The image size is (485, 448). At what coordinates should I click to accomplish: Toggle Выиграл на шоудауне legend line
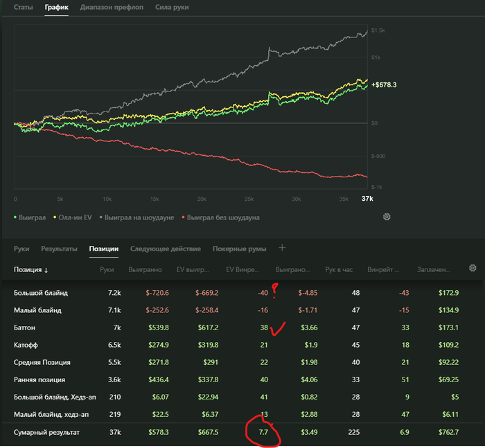click(x=136, y=217)
